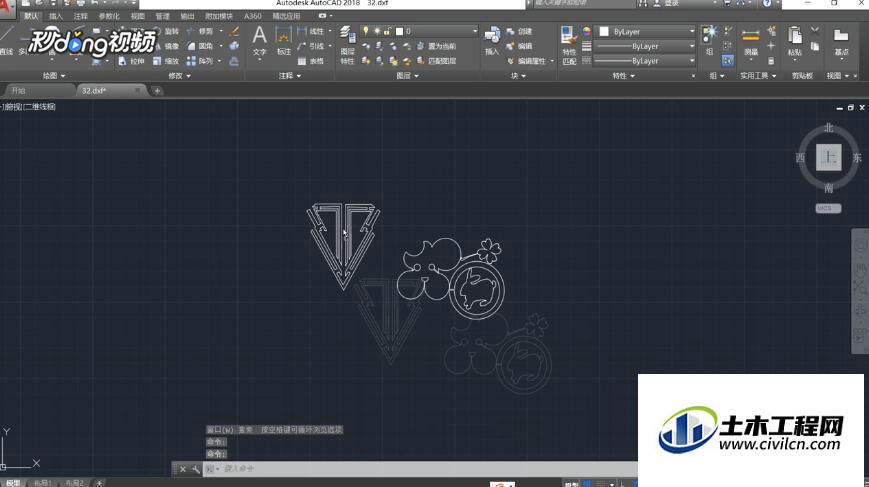869x487 pixels.
Task: Expand the 修改 panel
Action: click(179, 75)
